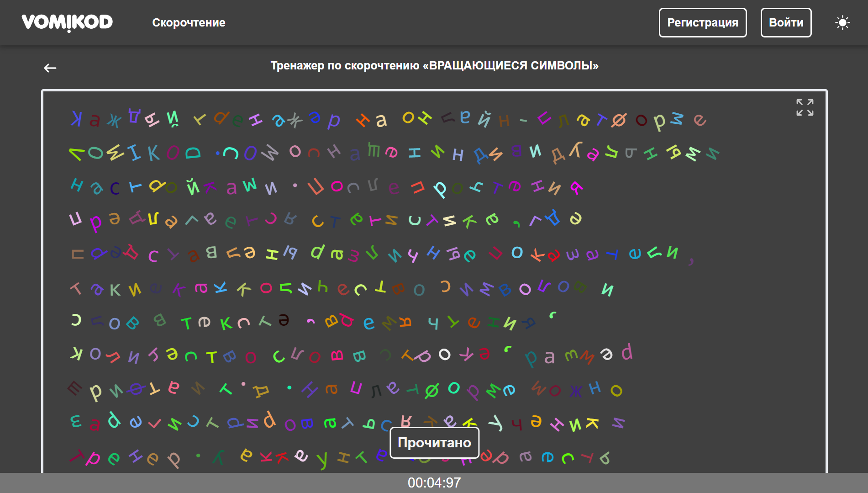Screen dimensions: 868x493
Task: Open the Скорочтение menu item
Action: click(x=189, y=22)
